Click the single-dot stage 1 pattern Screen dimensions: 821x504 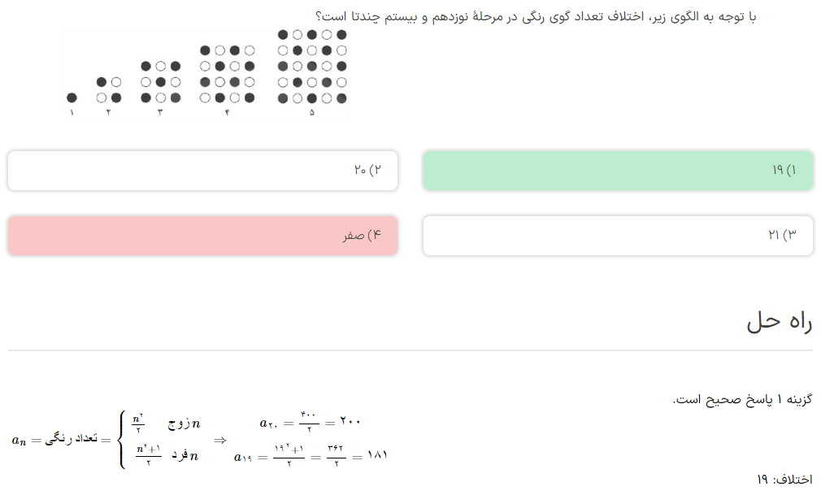click(72, 98)
